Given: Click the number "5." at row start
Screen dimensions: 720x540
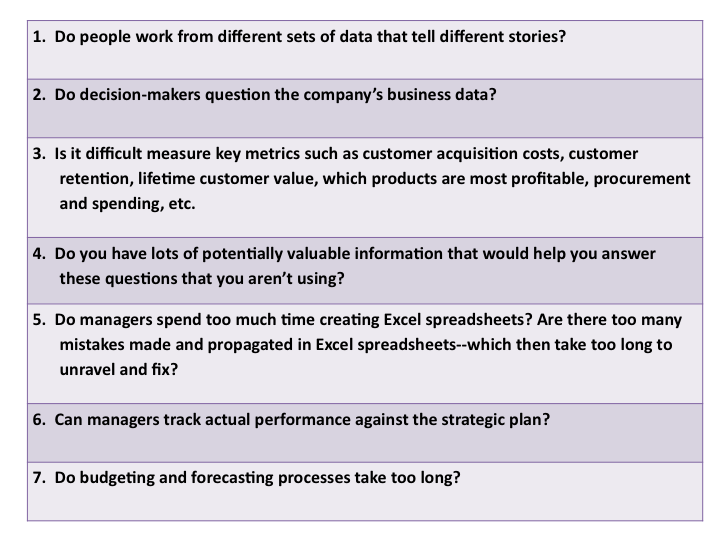Looking at the screenshot, I should pyautogui.click(x=39, y=321).
